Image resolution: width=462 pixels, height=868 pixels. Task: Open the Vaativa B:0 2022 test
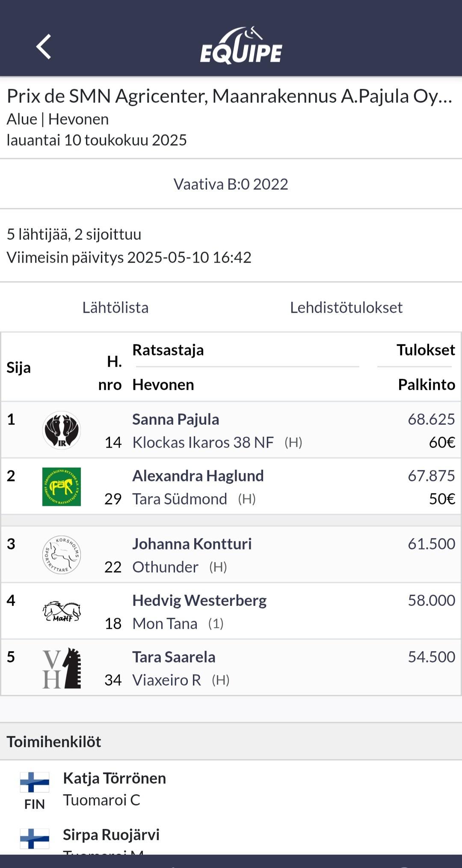pyautogui.click(x=231, y=184)
